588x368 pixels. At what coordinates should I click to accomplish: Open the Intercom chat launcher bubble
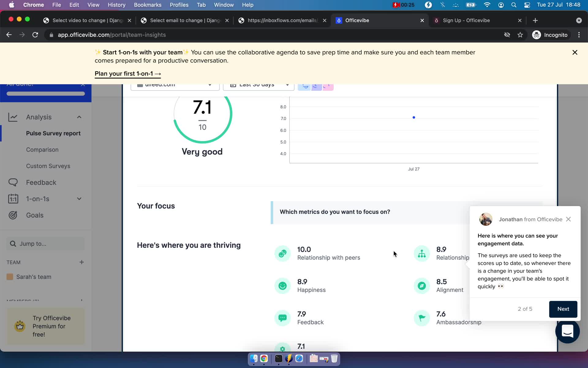click(x=567, y=331)
